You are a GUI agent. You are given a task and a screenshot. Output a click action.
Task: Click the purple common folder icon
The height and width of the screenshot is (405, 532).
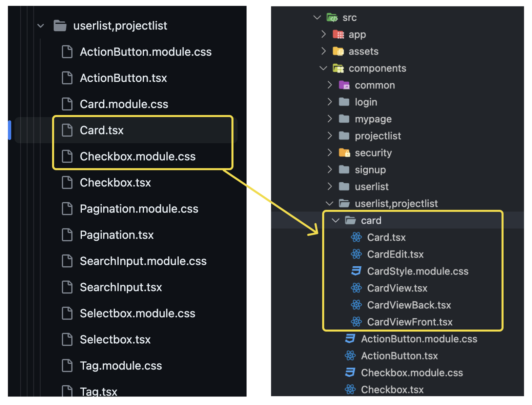click(x=344, y=85)
